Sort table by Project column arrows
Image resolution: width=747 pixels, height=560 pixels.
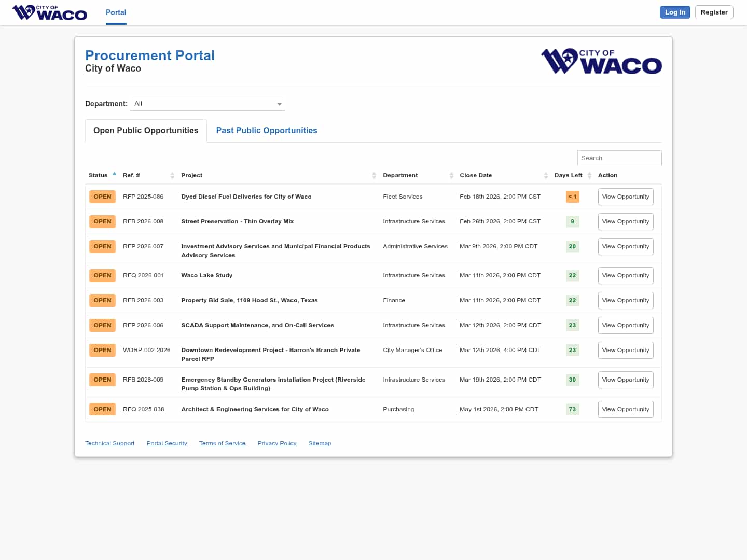(374, 176)
